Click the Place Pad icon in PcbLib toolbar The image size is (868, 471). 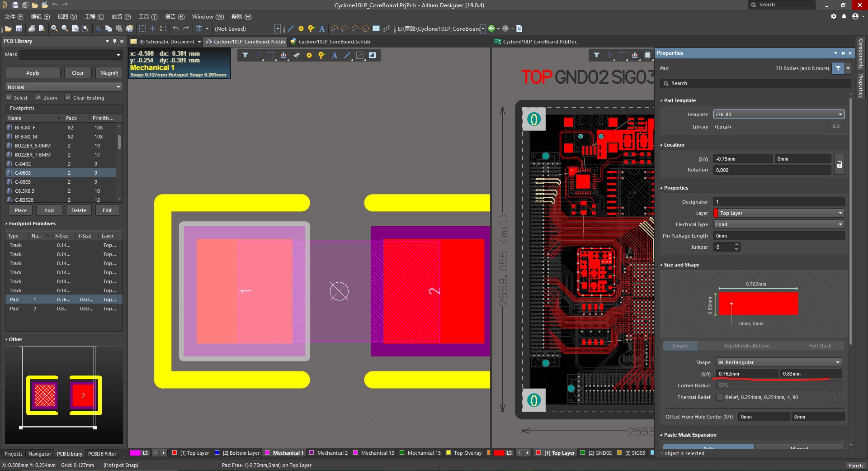[x=309, y=55]
